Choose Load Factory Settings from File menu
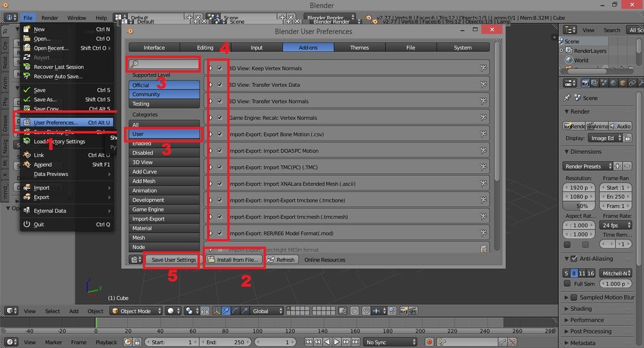Screen dimensions: 644x348 67,141
